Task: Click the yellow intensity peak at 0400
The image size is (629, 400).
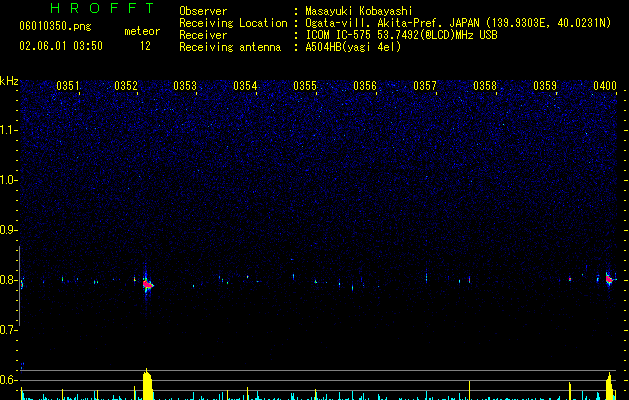Action: 610,386
